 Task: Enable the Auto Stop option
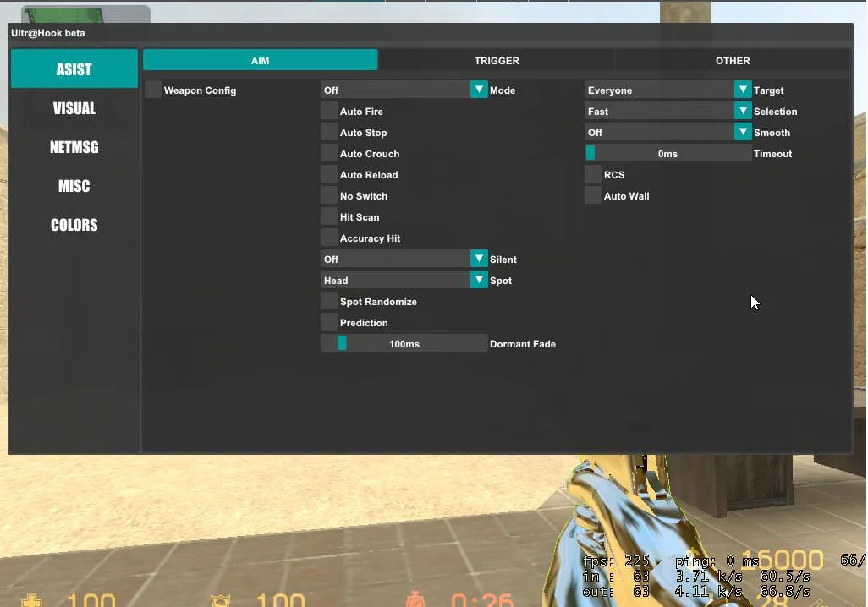point(329,133)
